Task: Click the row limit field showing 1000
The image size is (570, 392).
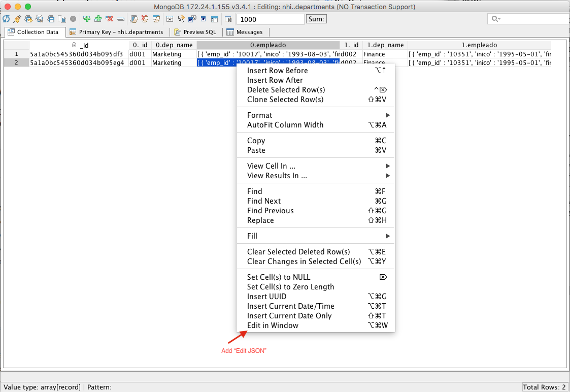Action: 270,19
